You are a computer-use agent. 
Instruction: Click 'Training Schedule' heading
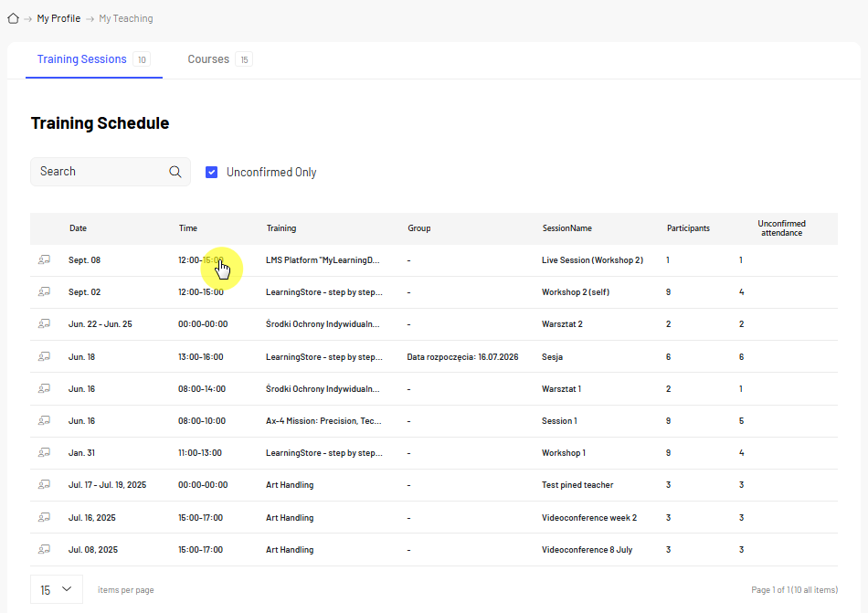tap(101, 122)
